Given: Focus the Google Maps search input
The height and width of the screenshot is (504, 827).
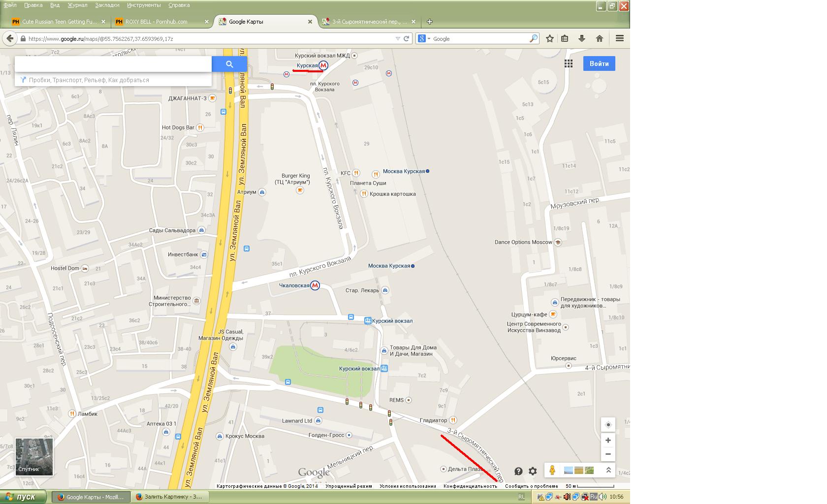Looking at the screenshot, I should pos(113,64).
